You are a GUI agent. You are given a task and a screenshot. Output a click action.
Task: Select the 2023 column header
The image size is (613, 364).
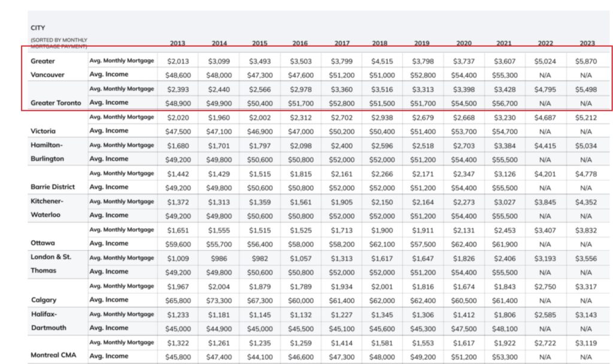click(x=587, y=43)
